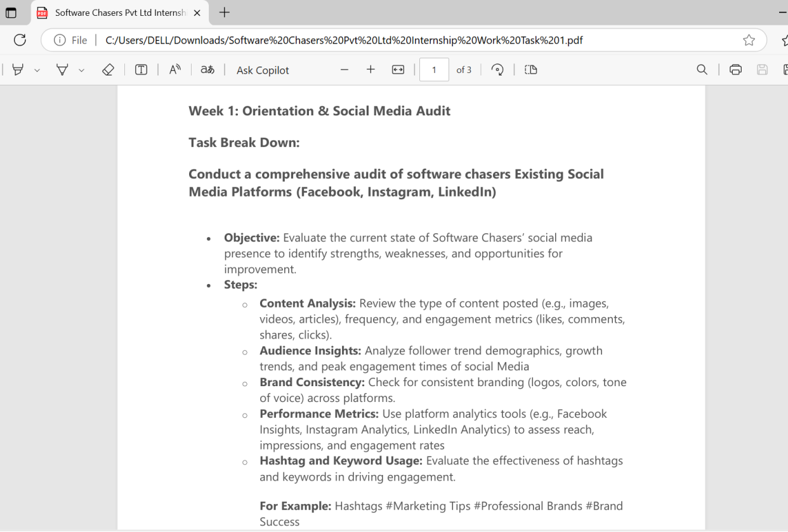
Task: Open the Translate option
Action: click(207, 70)
